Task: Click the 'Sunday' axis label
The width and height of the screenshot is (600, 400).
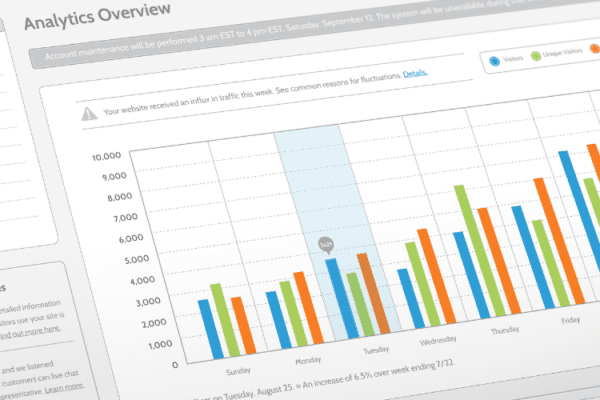Action: (238, 371)
